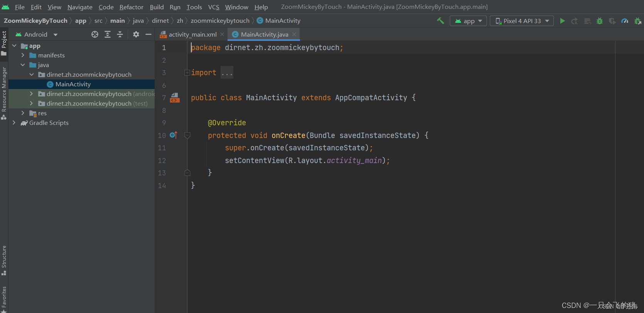Open Project panel options gear

136,34
